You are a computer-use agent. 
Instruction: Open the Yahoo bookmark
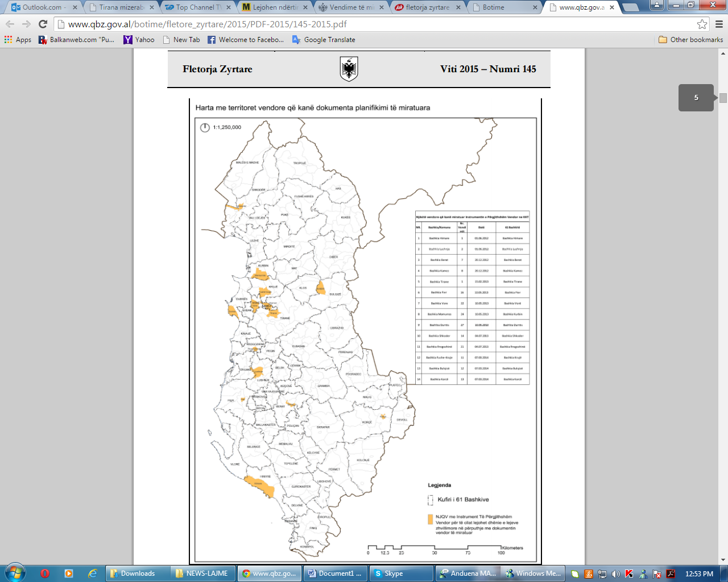139,40
